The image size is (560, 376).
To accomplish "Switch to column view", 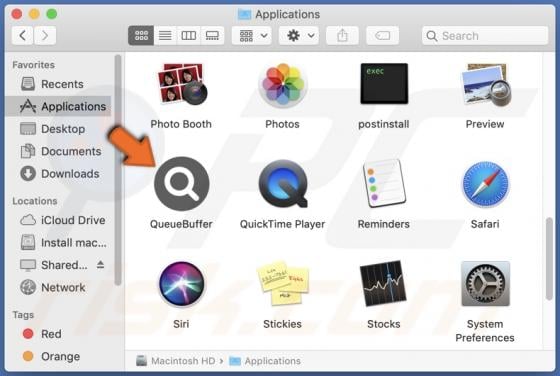I will [189, 35].
